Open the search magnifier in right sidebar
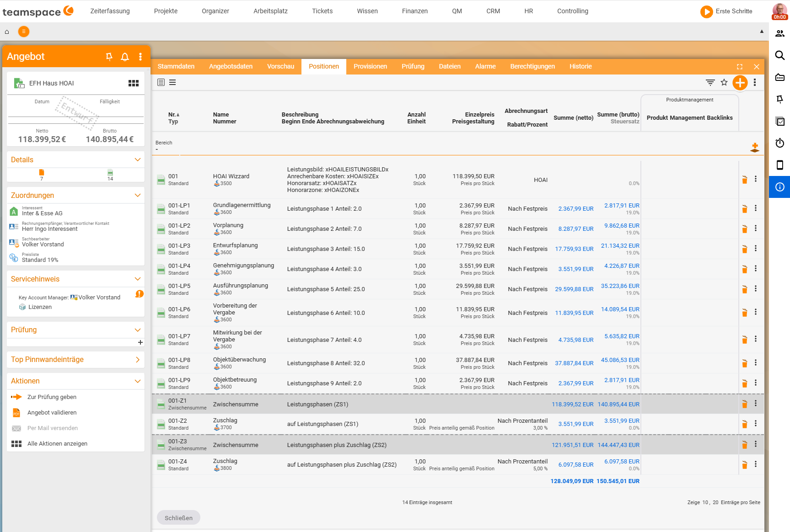The height and width of the screenshot is (532, 790). coord(780,55)
